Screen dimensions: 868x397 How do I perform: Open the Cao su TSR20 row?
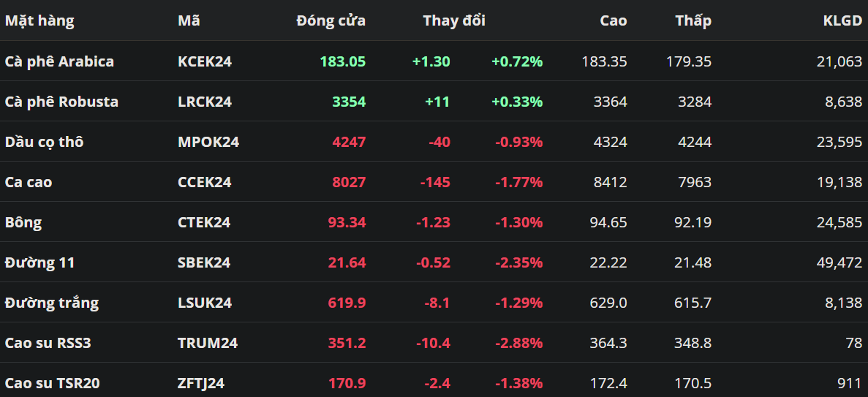(x=51, y=383)
